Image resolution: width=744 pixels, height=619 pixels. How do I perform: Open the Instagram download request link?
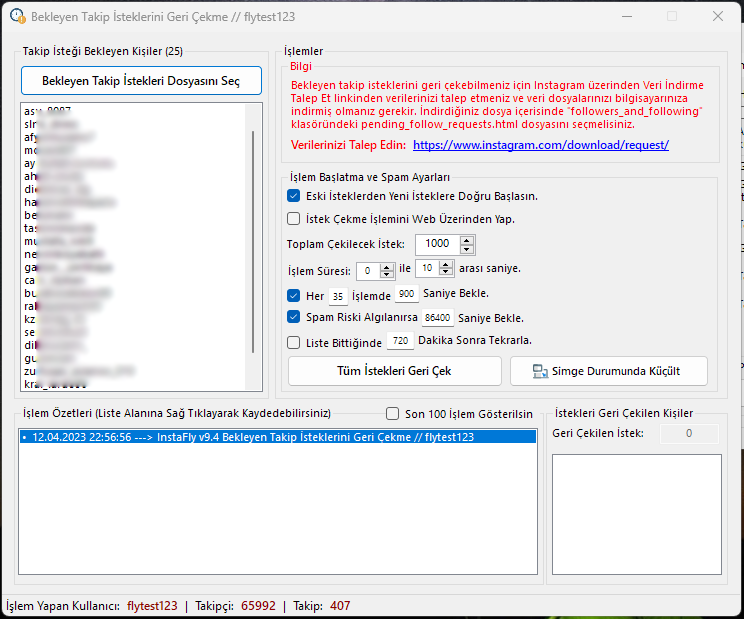pyautogui.click(x=541, y=145)
